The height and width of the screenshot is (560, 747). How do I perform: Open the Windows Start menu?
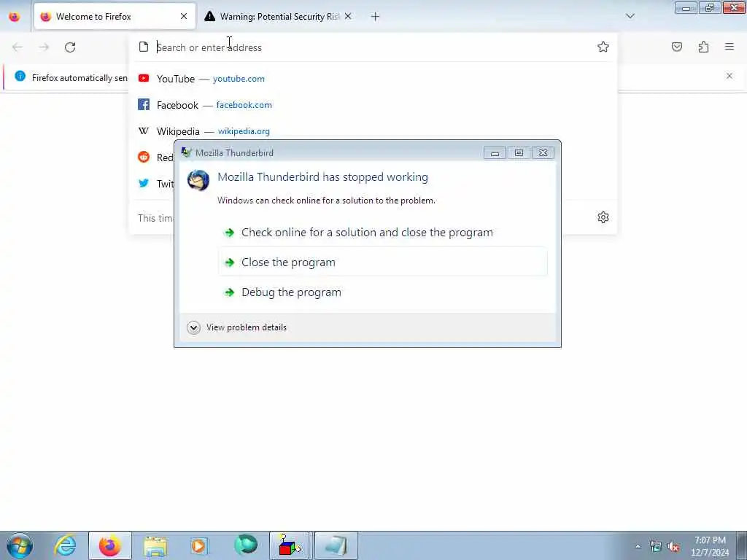pos(20,545)
